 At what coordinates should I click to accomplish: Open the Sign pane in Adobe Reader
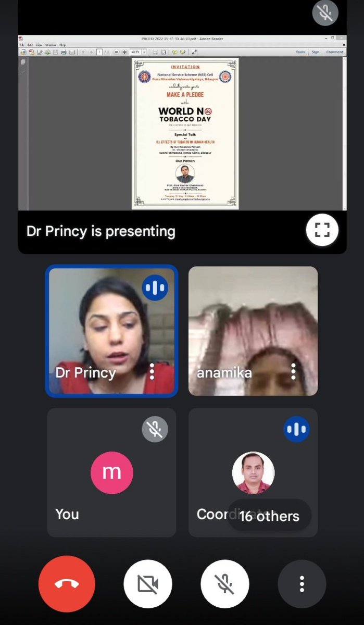tap(315, 52)
